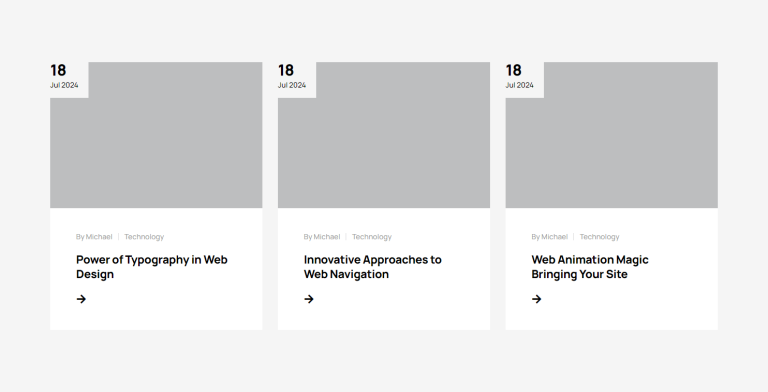Click the Jul 2024 text on the first card
The image size is (768, 392).
[x=64, y=85]
